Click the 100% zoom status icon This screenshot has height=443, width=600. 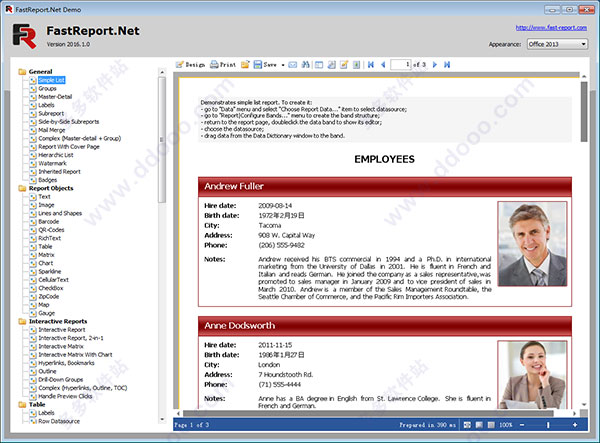click(x=491, y=425)
